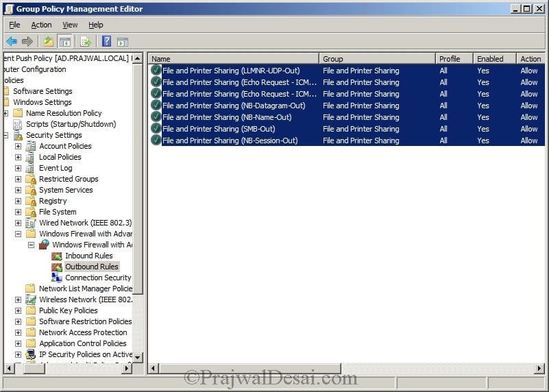Click the Restricted Groups locked folder icon
Image resolution: width=549 pixels, height=392 pixels.
(x=31, y=179)
